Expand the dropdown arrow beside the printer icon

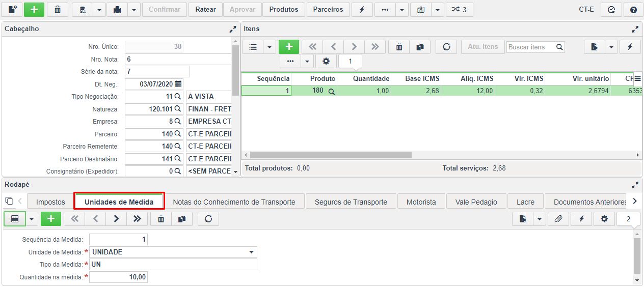134,10
